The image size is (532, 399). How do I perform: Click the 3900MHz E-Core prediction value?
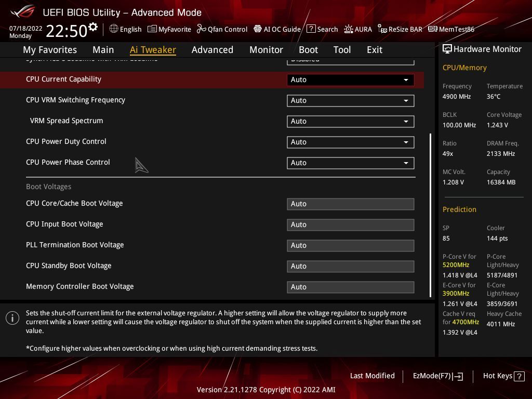456,294
